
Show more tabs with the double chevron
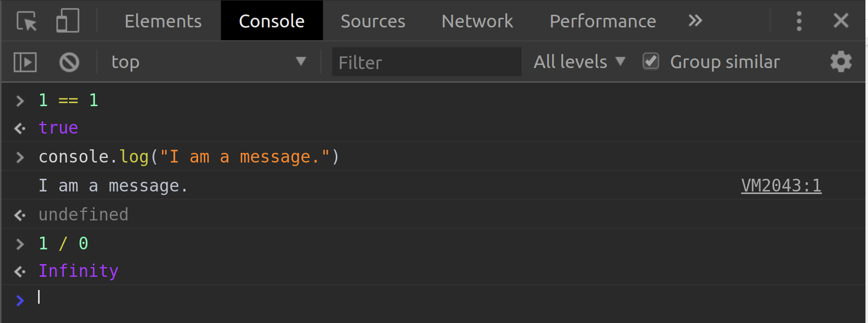coord(695,21)
